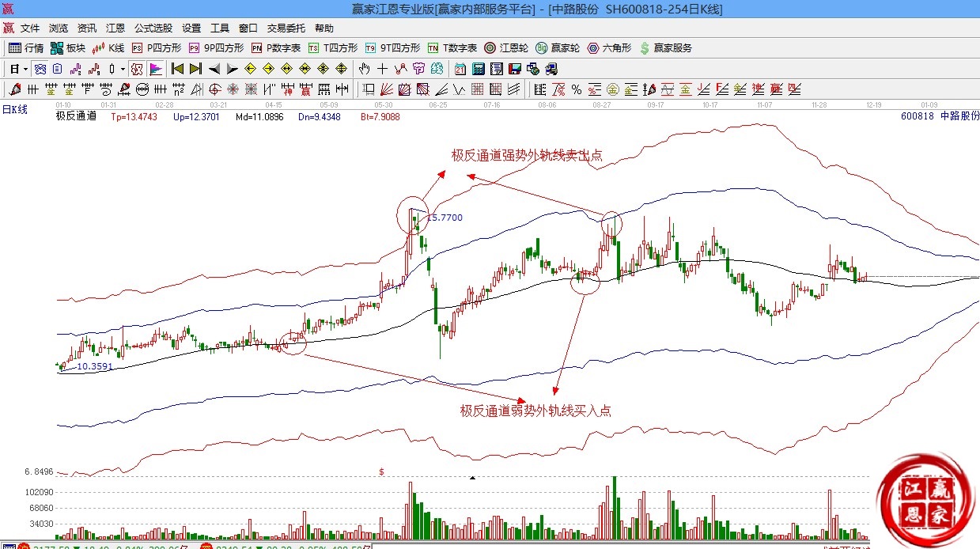Screen dimensions: 980x549
Task: Jump to first bar with skip-back icon
Action: click(x=178, y=69)
